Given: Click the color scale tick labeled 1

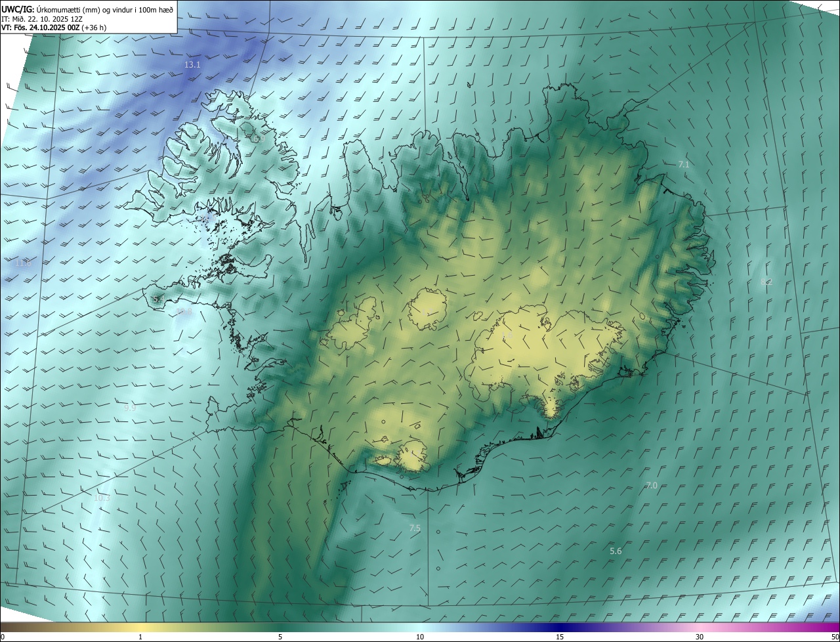Looking at the screenshot, I should [140, 637].
